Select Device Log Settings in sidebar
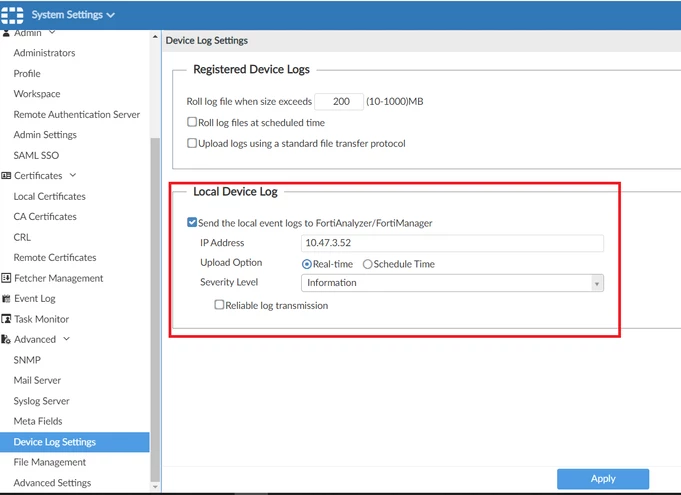 tap(75, 442)
